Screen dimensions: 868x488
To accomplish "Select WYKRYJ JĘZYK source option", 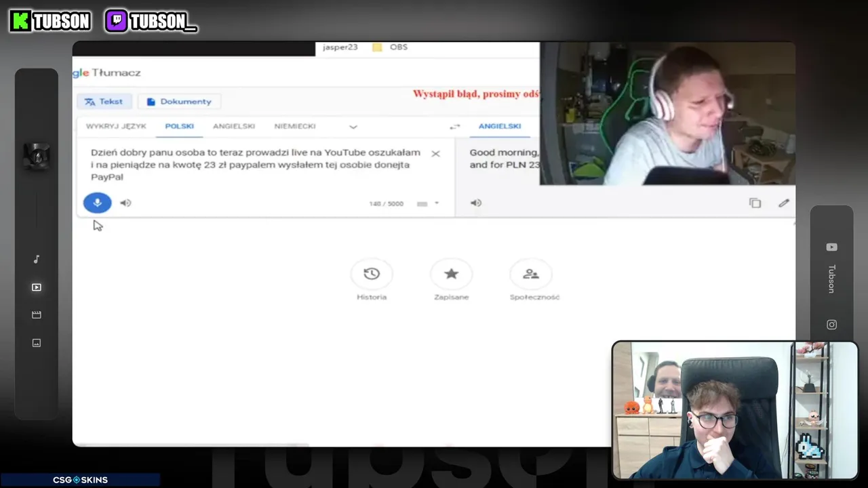I will point(116,126).
